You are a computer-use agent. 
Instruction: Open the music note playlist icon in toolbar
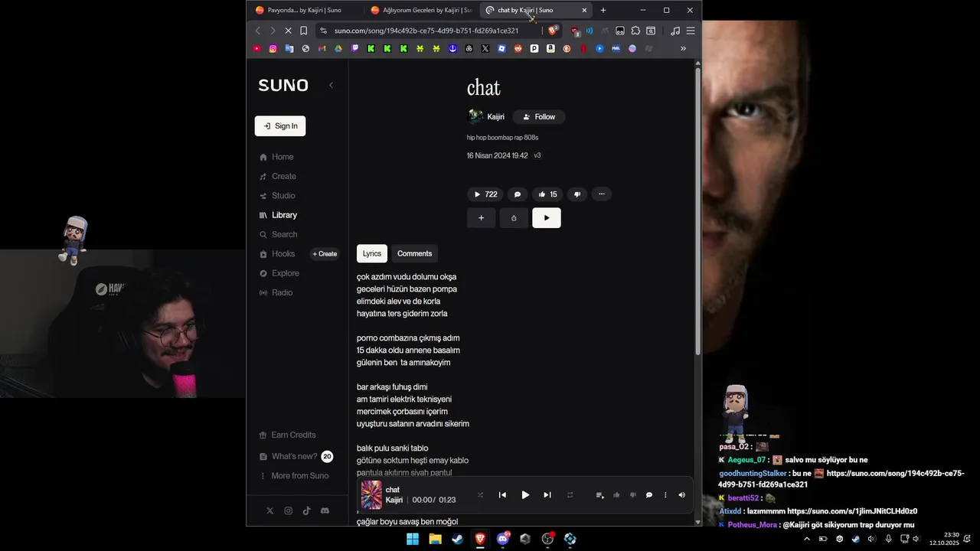point(675,31)
